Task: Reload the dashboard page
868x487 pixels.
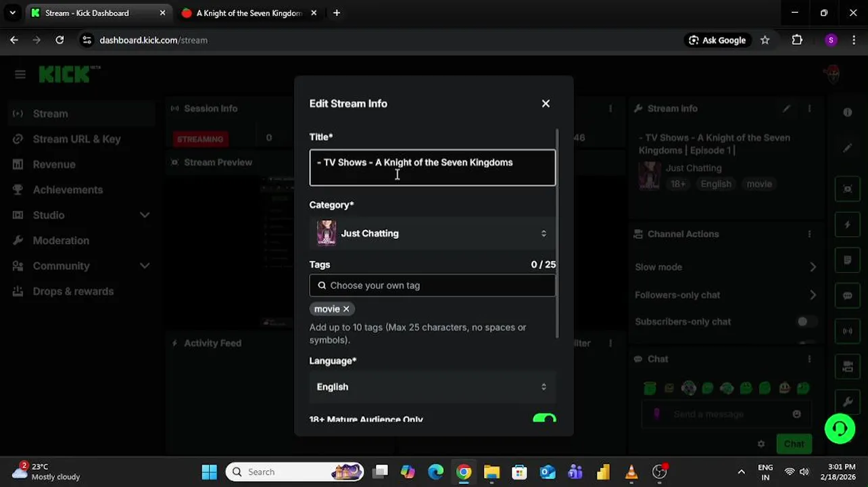Action: pos(59,40)
